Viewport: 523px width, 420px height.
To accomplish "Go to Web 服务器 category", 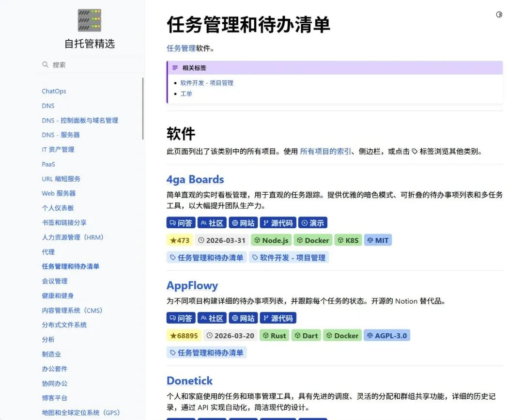I will tap(59, 193).
